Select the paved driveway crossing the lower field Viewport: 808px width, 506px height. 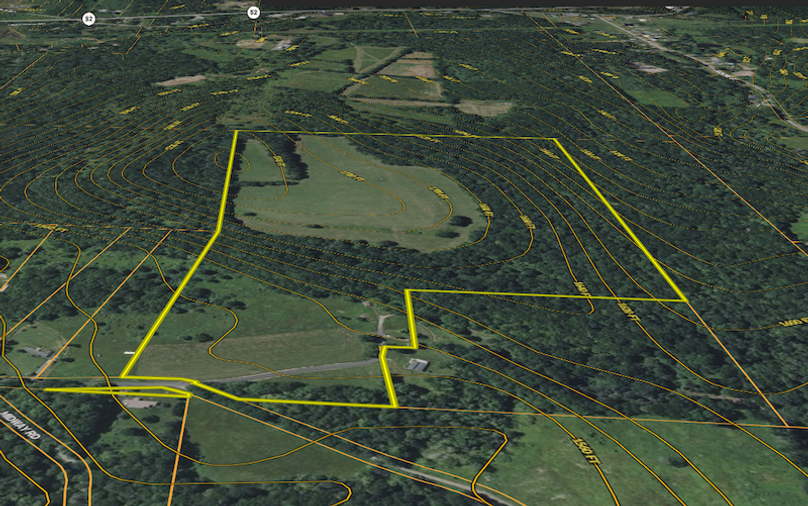click(x=300, y=369)
